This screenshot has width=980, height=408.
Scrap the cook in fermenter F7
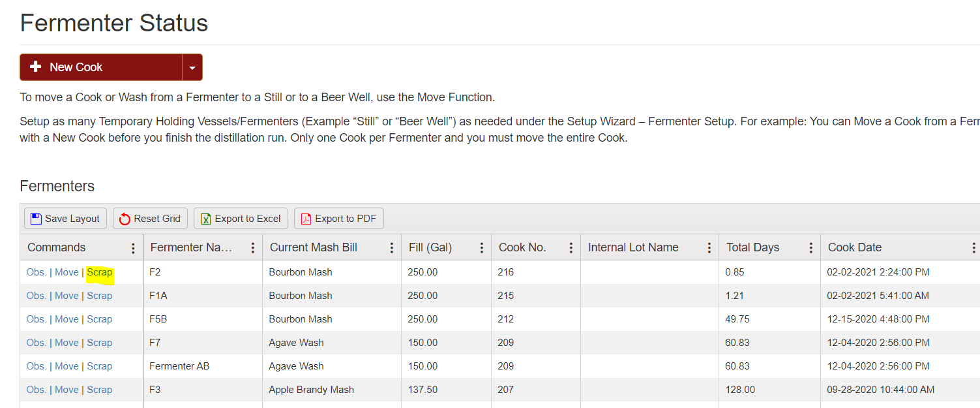(x=100, y=343)
